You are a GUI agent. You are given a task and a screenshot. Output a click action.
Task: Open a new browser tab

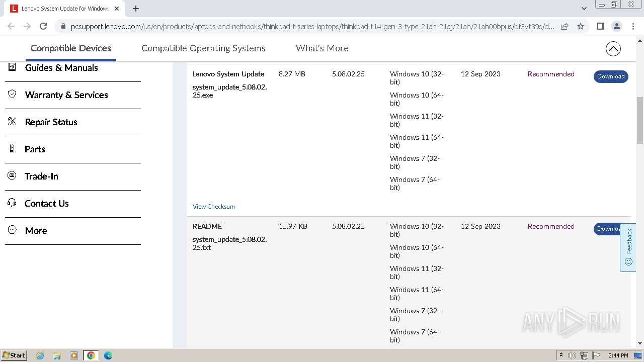pyautogui.click(x=136, y=9)
